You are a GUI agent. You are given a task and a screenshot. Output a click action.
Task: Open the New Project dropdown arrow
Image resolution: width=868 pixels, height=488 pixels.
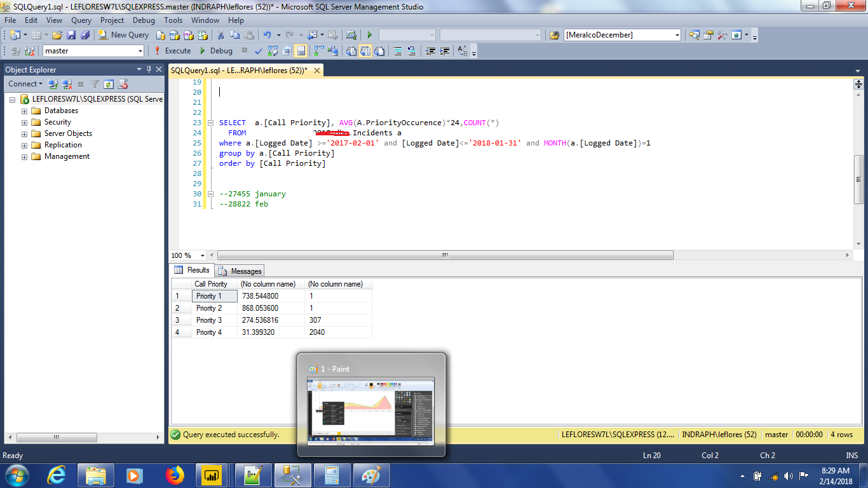point(25,35)
